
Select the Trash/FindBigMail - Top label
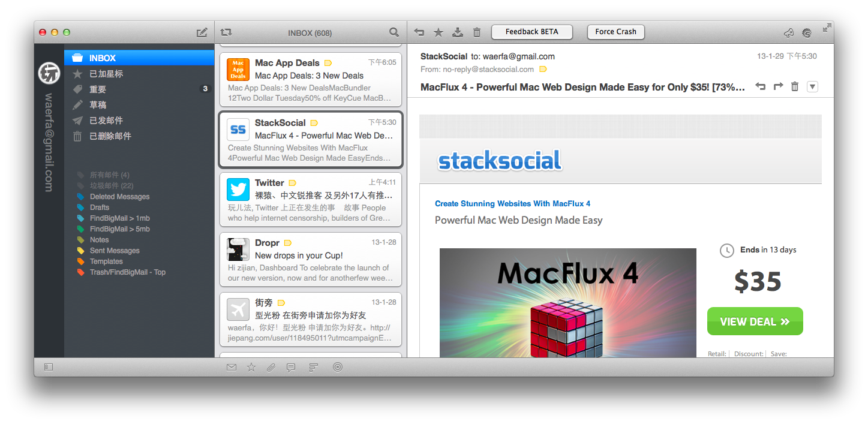click(127, 272)
